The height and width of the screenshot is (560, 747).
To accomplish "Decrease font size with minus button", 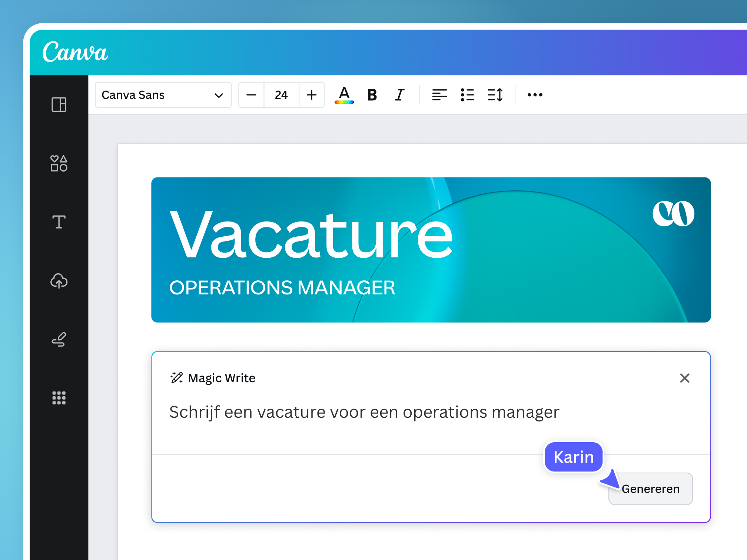I will [252, 95].
